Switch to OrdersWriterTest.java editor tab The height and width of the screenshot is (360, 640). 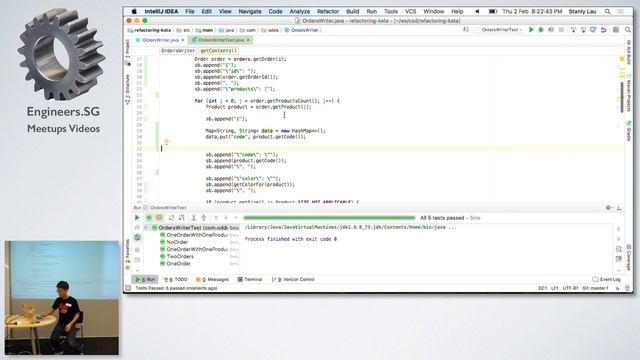pyautogui.click(x=221, y=40)
